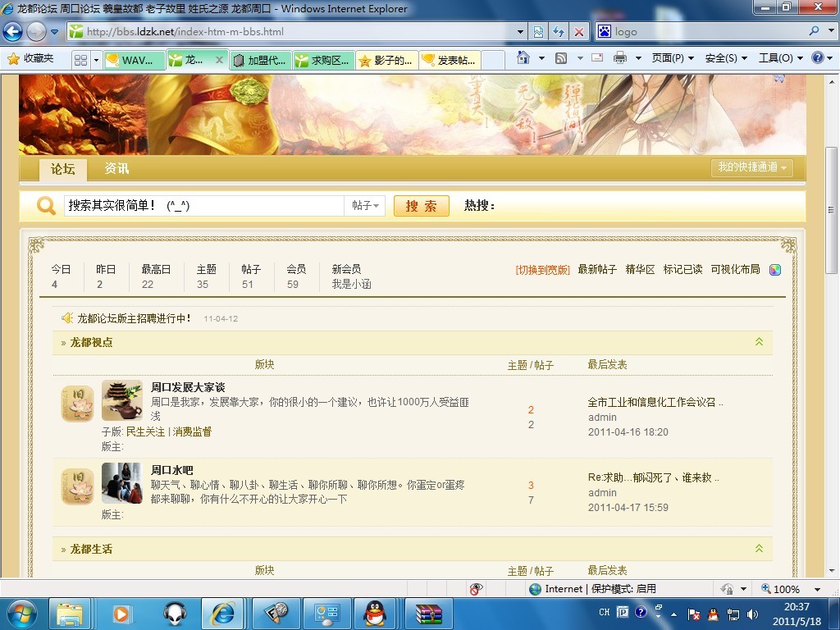Image resolution: width=840 pixels, height=630 pixels.
Task: Open new member 我是小涵 profile link
Action: point(351,285)
